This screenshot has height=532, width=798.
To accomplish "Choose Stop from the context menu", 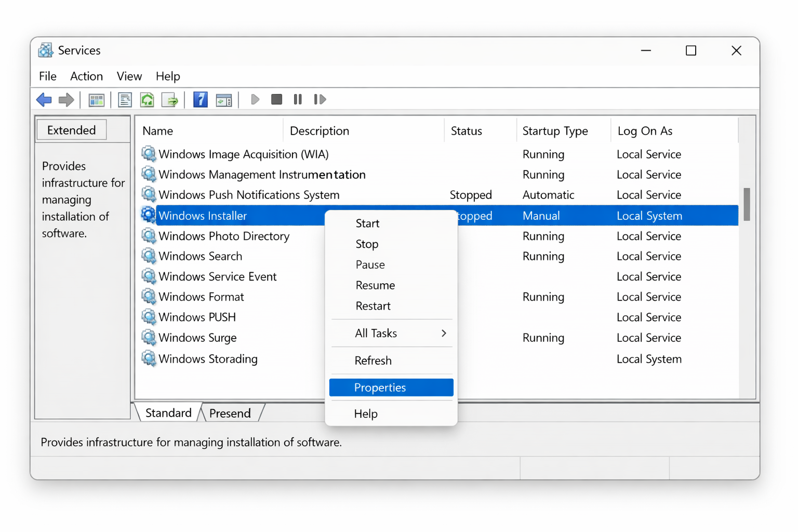I will 391,244.
